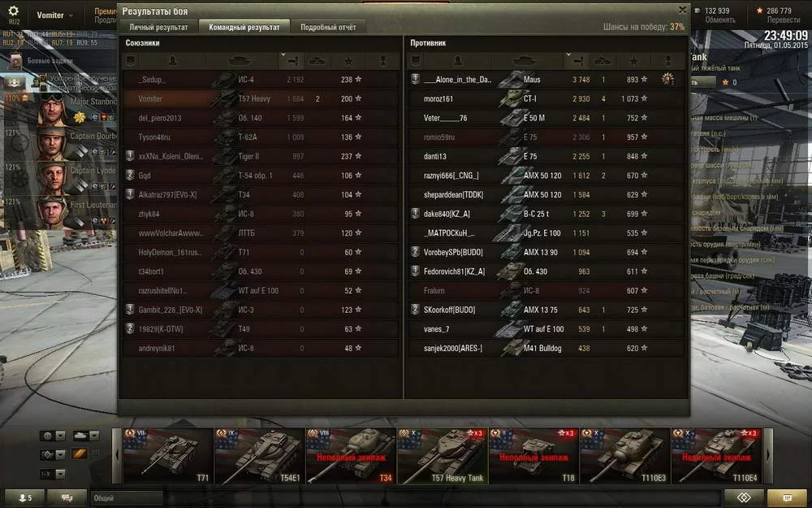Switch to Подробный отчёт tab
This screenshot has width=812, height=508.
(328, 27)
